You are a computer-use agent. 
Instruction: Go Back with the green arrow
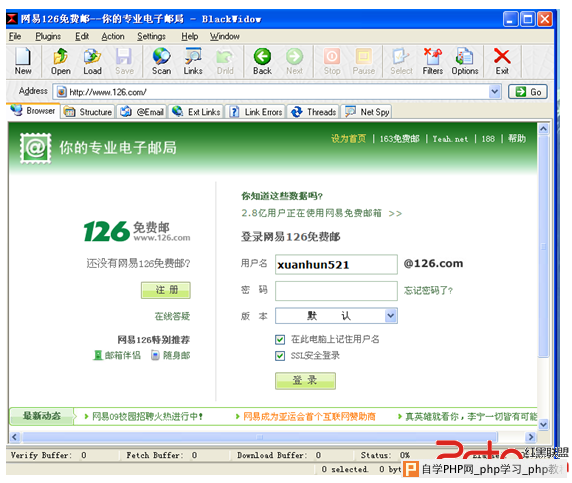(x=262, y=61)
